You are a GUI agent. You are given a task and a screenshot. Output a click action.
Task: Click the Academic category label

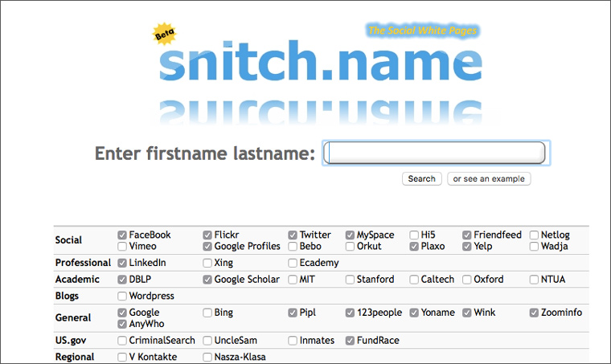(x=77, y=280)
